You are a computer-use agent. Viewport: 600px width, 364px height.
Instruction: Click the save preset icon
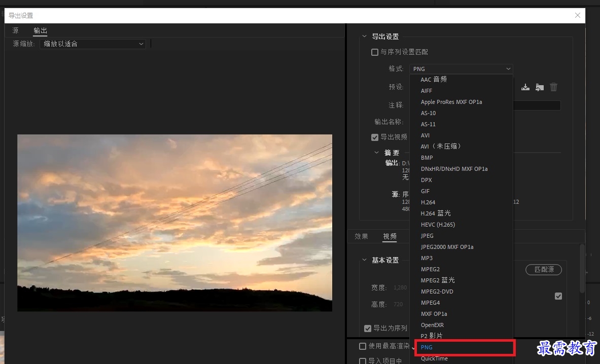(525, 87)
